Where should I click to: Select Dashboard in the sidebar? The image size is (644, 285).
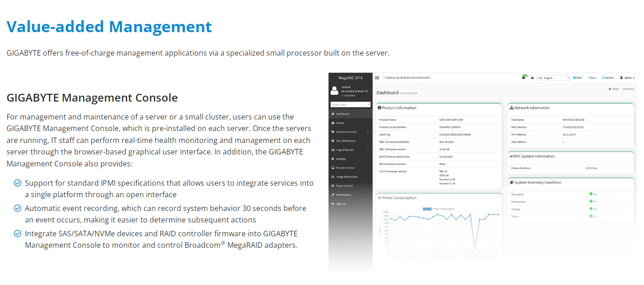tap(351, 114)
